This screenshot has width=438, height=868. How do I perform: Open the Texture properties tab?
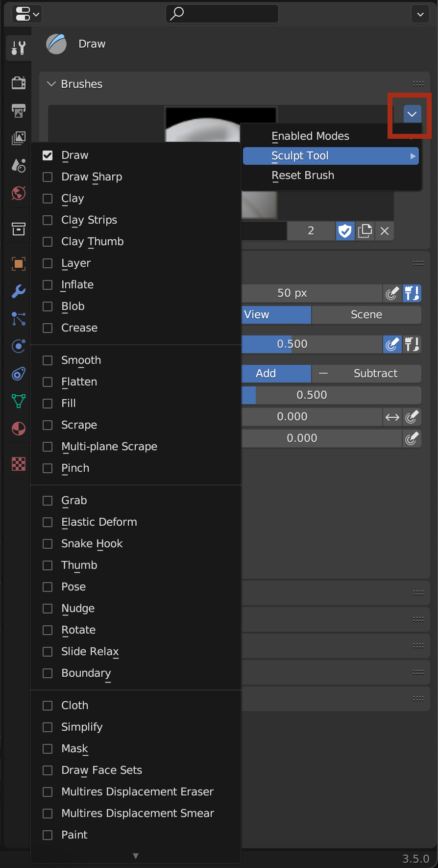coord(19,464)
